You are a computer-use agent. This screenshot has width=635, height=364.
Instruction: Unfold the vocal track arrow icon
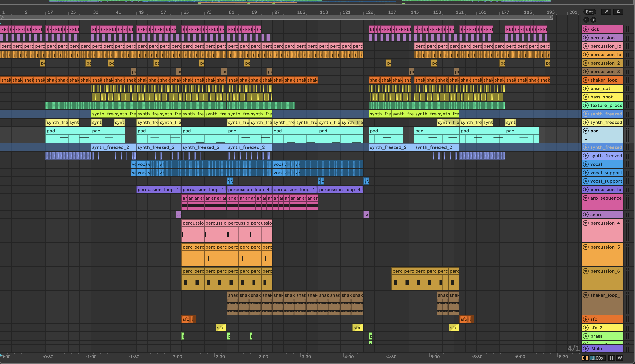coord(586,164)
